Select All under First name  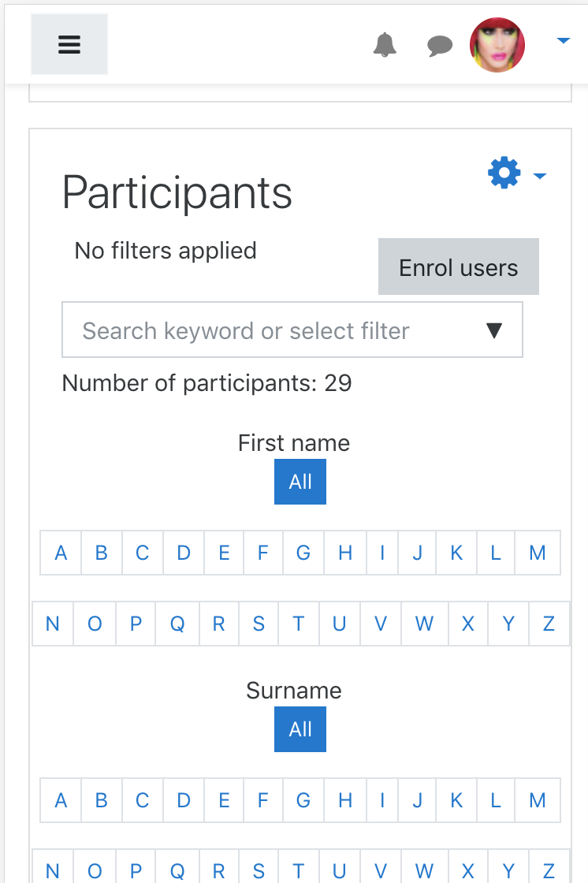(x=300, y=482)
